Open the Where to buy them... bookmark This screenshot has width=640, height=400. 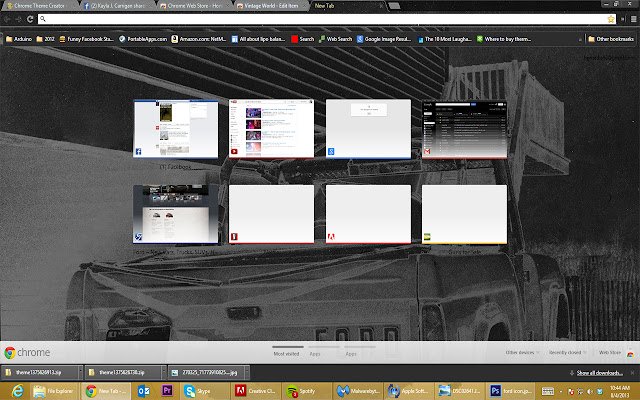(x=504, y=39)
